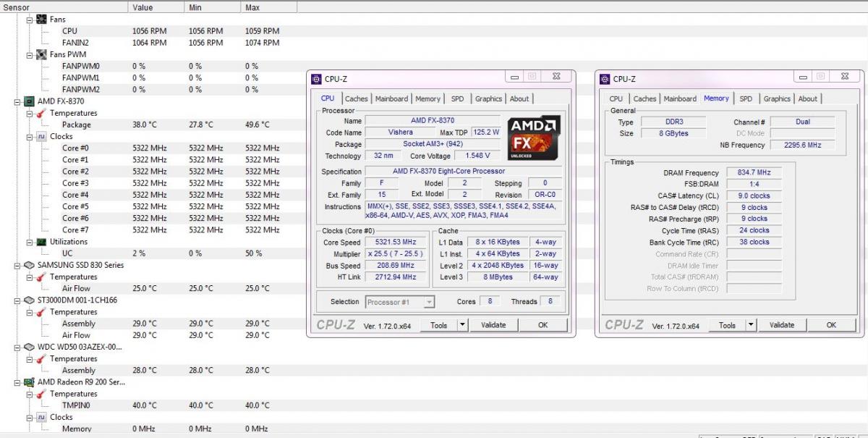This screenshot has height=438, width=868.
Task: Click Validate in the Memory window
Action: [x=782, y=325]
